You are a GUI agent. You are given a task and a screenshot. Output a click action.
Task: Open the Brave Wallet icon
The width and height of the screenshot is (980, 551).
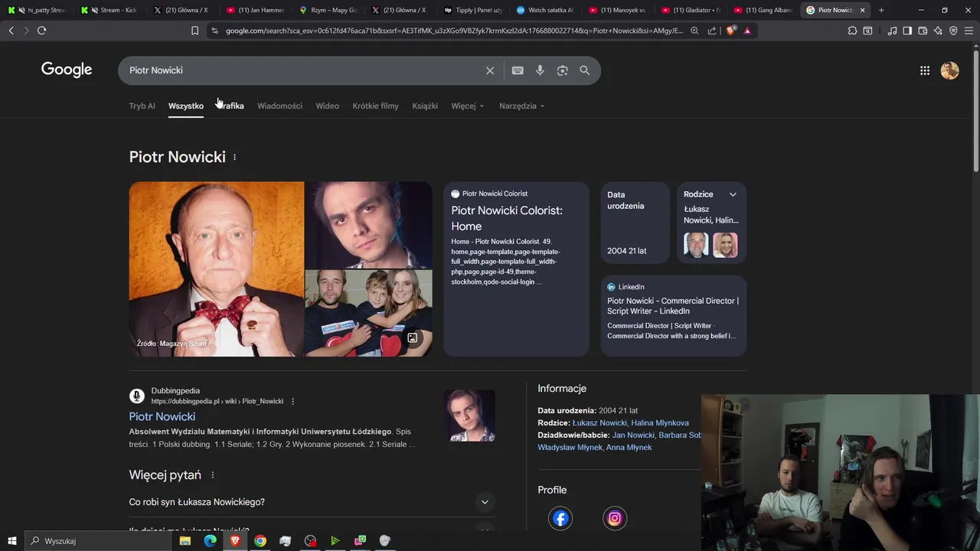(923, 31)
